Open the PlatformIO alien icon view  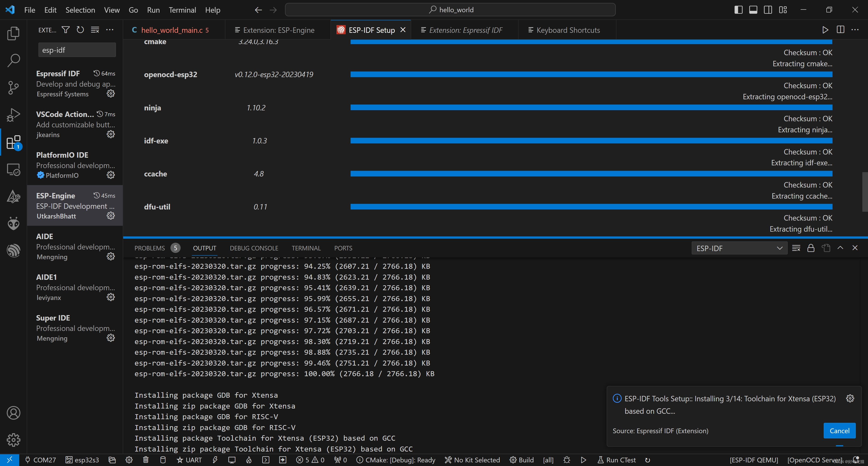pyautogui.click(x=13, y=223)
